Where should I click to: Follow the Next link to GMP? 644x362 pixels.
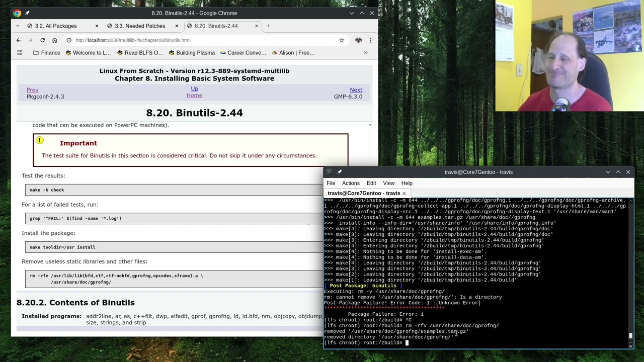356,90
